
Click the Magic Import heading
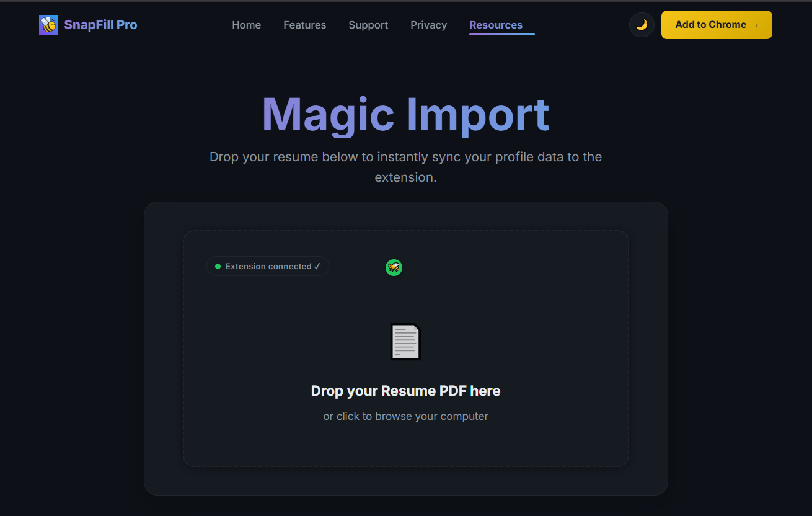pyautogui.click(x=405, y=115)
